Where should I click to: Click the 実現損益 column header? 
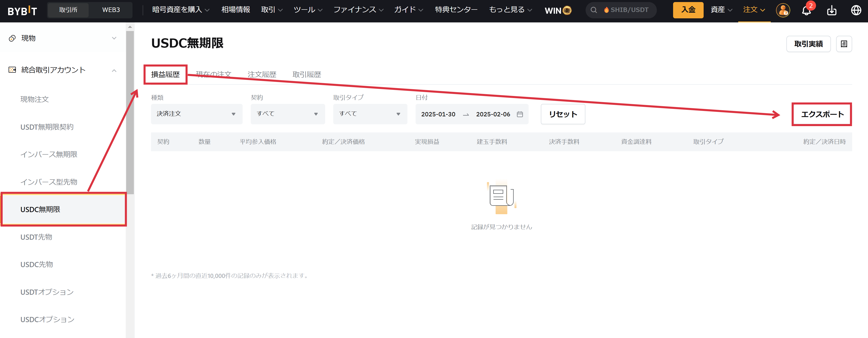click(x=427, y=142)
